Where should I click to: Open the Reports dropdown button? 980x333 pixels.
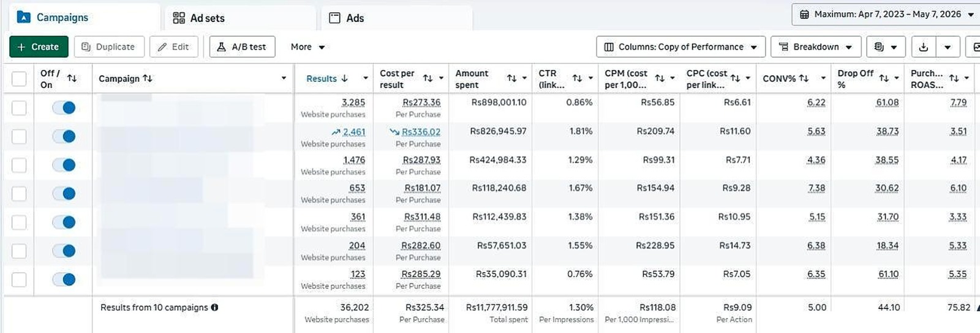tap(886, 47)
